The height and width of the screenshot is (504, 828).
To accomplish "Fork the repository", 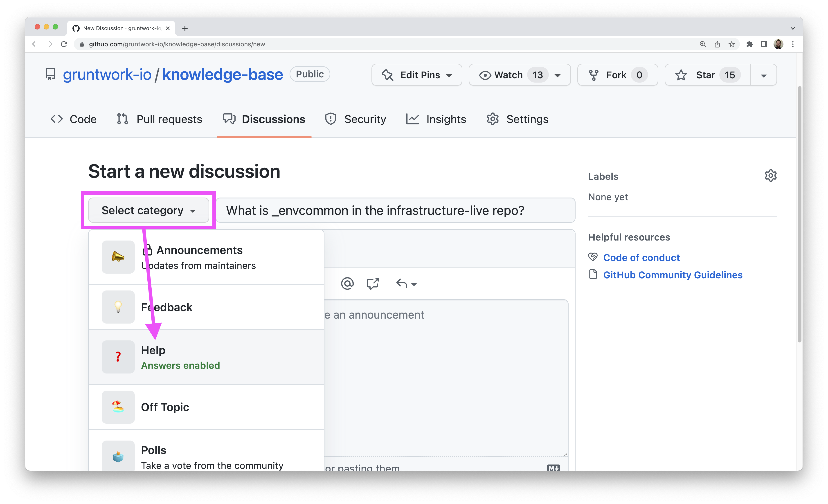I will 617,75.
